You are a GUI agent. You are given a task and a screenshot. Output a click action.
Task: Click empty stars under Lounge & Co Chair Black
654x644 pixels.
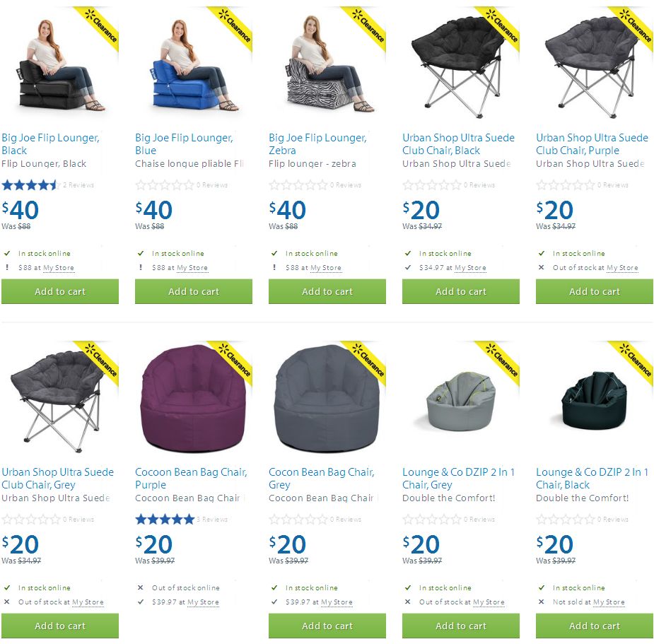pos(565,520)
